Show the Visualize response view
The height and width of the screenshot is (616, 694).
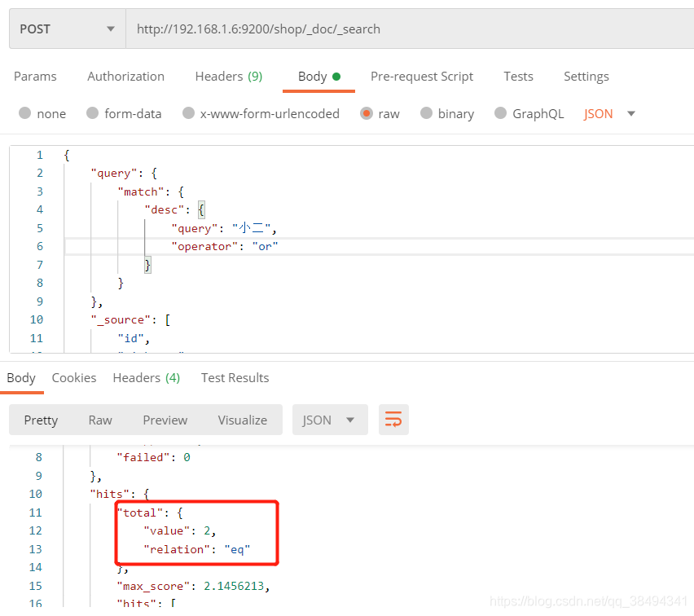(x=242, y=420)
